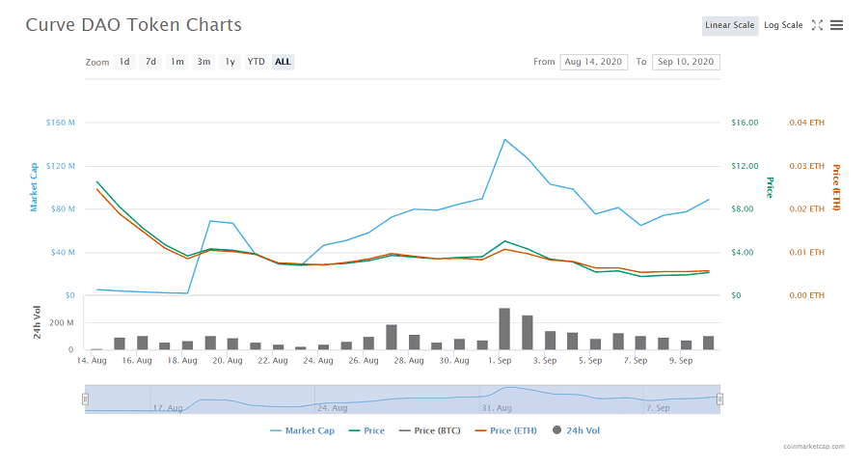This screenshot has width=868, height=468.
Task: Click the 28. Aug date label
Action: [409, 361]
